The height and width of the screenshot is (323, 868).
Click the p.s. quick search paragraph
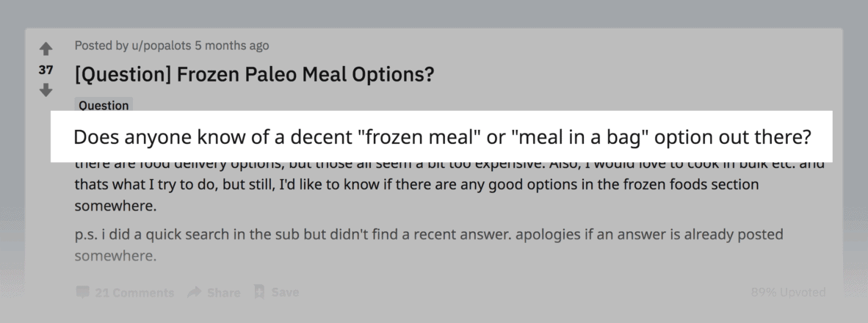(x=428, y=244)
